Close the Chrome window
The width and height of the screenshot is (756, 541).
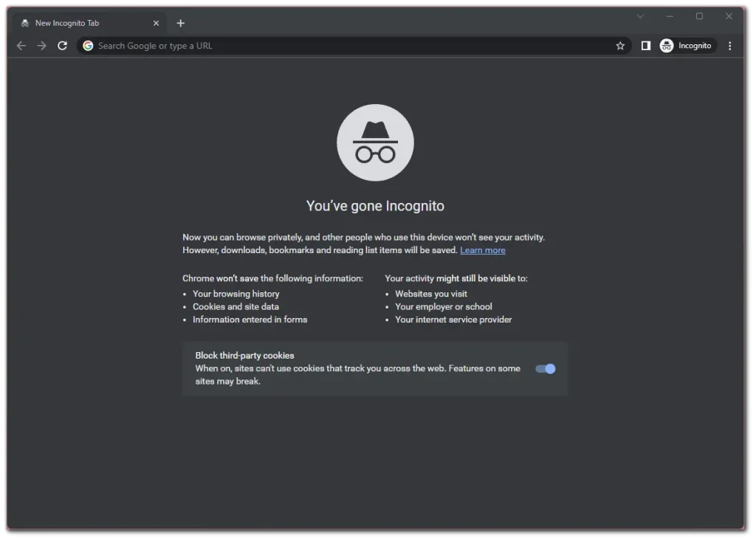pyautogui.click(x=729, y=16)
